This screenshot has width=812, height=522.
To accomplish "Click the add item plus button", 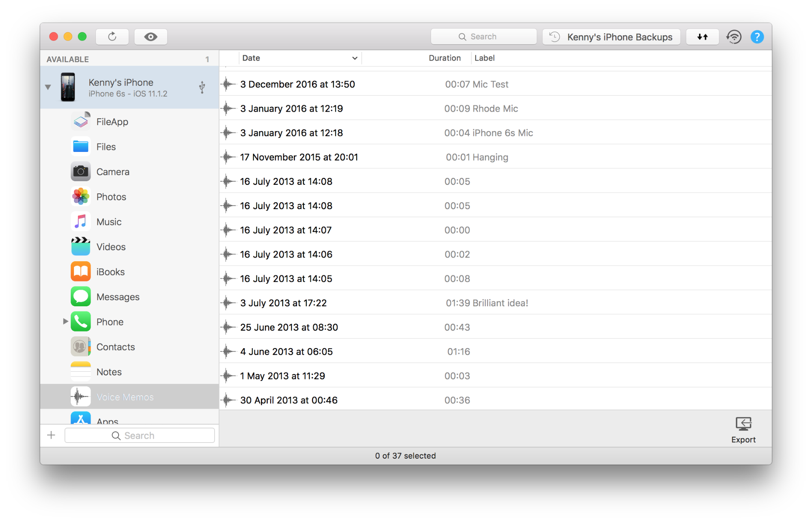I will (52, 434).
